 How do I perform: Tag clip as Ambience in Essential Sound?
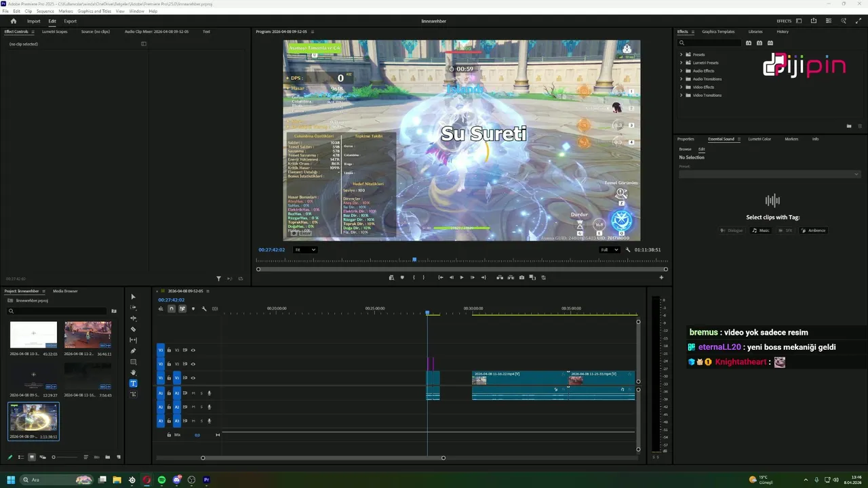pyautogui.click(x=813, y=230)
